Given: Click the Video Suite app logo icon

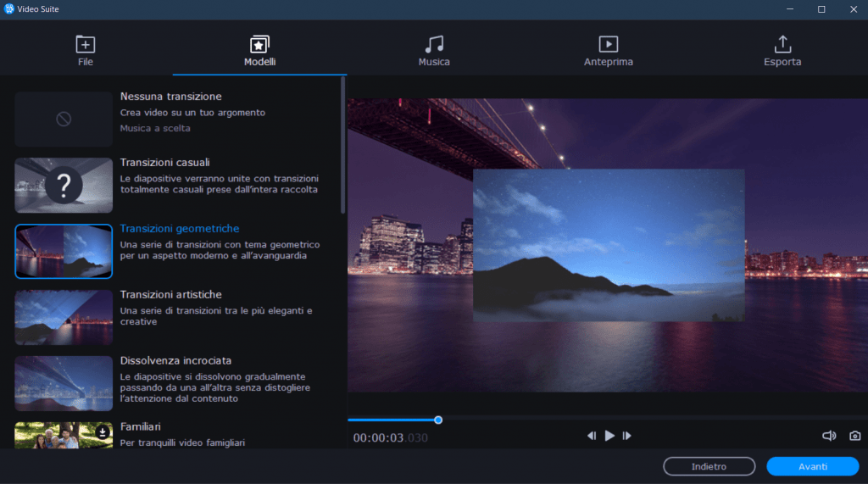Looking at the screenshot, I should 8,8.
